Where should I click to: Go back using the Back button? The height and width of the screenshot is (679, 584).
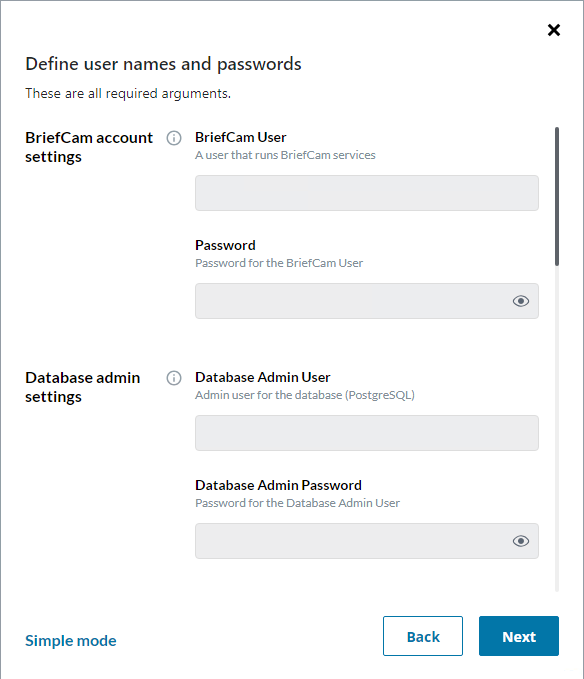(423, 636)
